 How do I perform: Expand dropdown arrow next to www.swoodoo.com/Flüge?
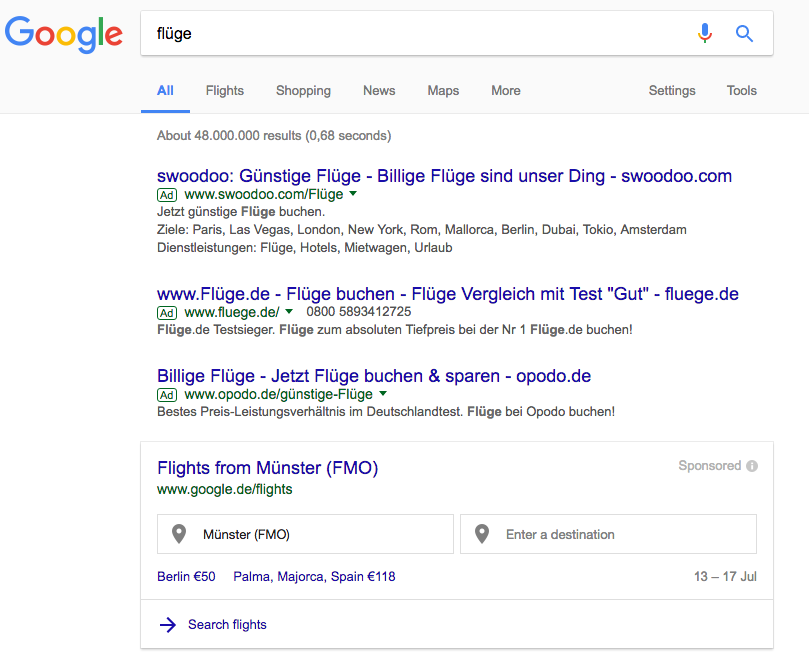[353, 194]
